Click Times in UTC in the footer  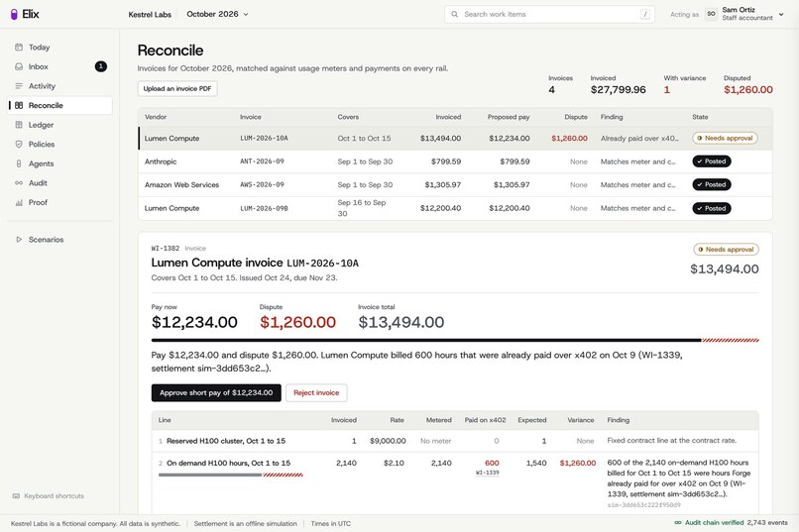(x=331, y=523)
